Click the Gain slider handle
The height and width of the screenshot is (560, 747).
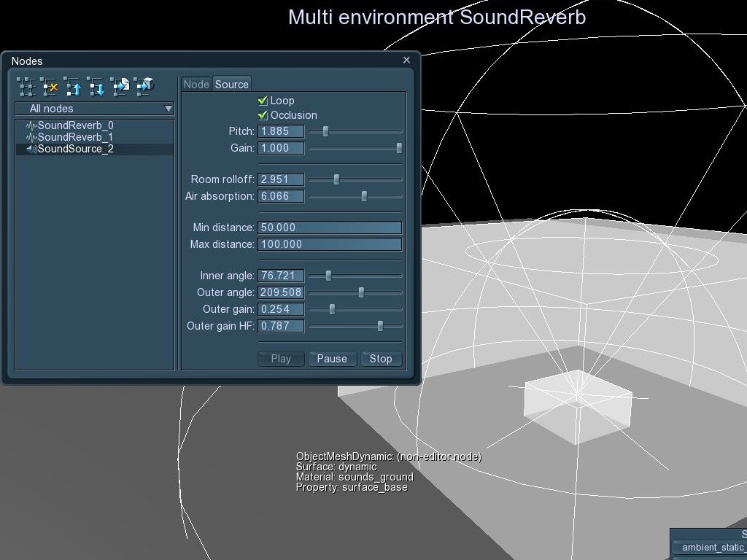pos(399,148)
